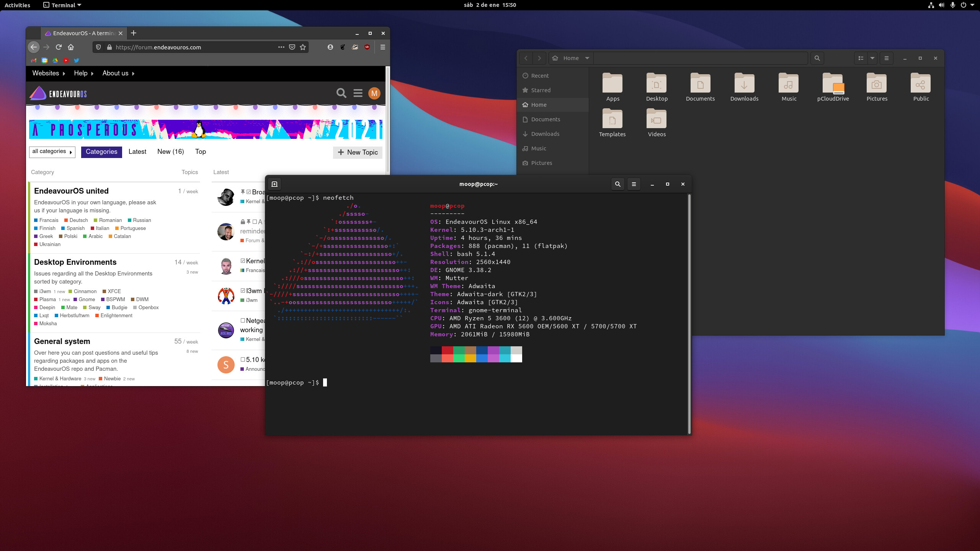Save page to Pocket icon

[292, 47]
